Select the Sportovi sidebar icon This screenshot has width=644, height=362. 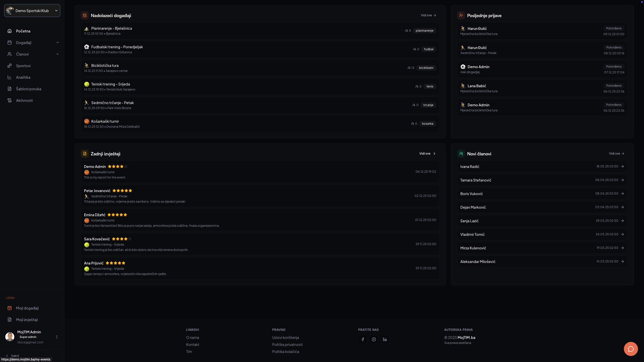(9, 66)
